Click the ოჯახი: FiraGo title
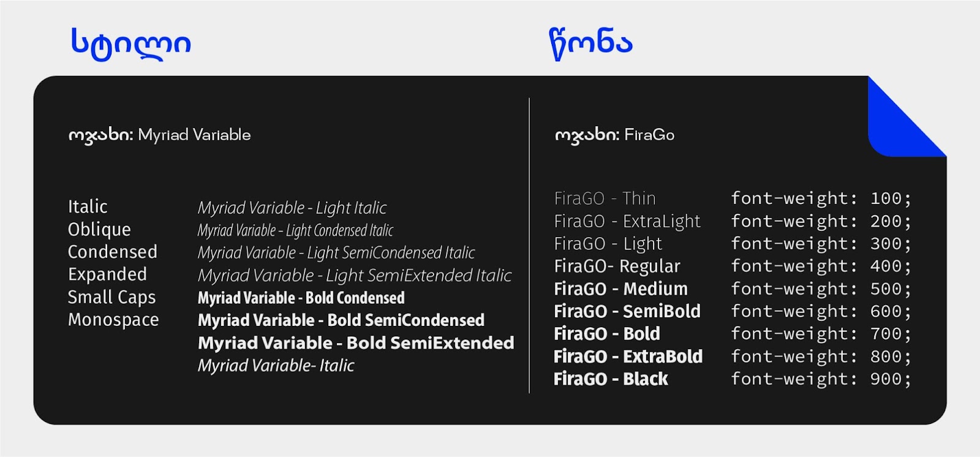Image resolution: width=980 pixels, height=457 pixels. [x=614, y=135]
